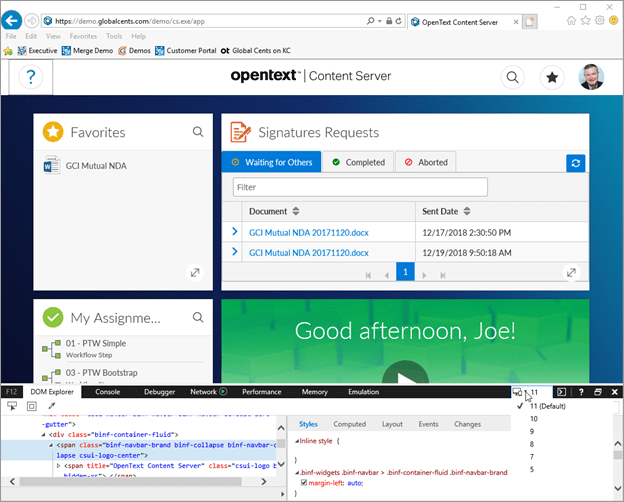Screen dimensions: 624x502
Task: Open the F12 console toggle icon
Action: [561, 392]
